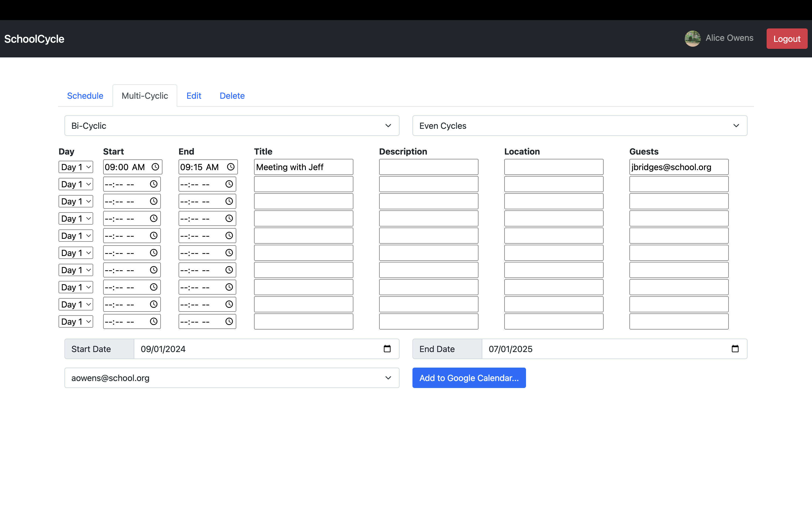Open the last row Day 1 selector

76,321
